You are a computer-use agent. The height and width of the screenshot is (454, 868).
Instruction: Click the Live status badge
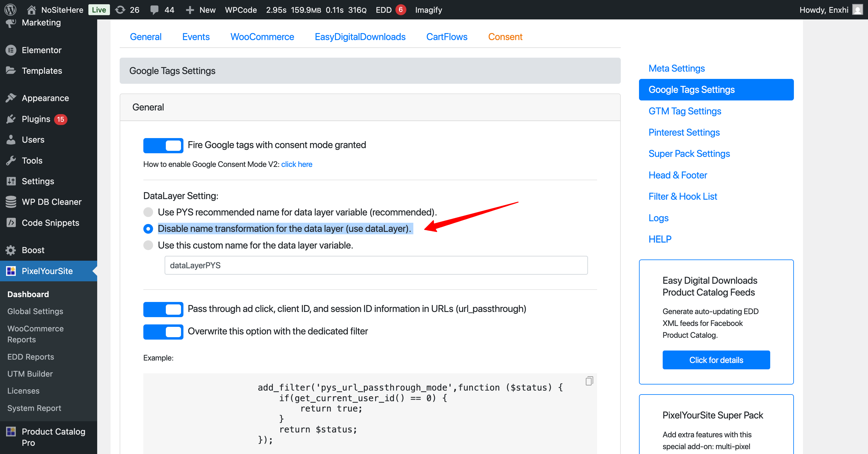(x=99, y=10)
